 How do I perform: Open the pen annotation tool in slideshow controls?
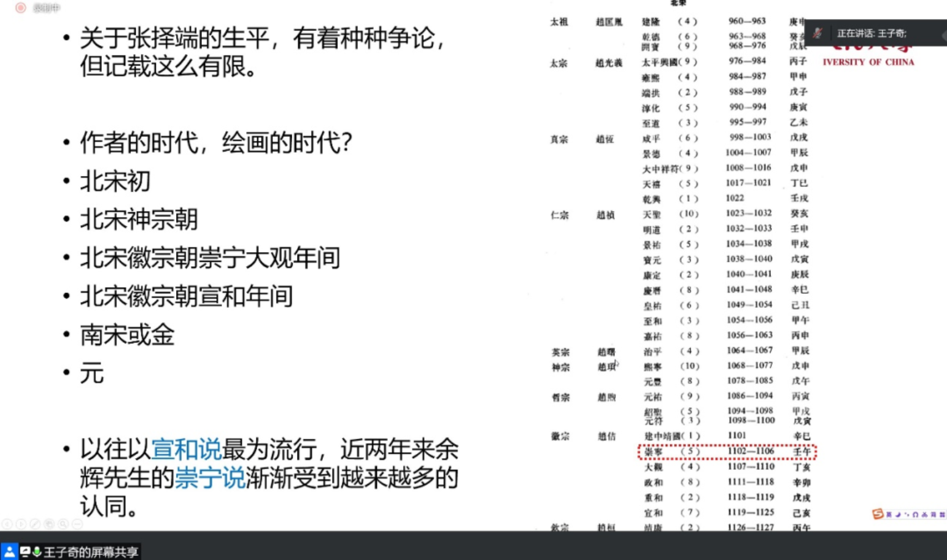[x=35, y=524]
